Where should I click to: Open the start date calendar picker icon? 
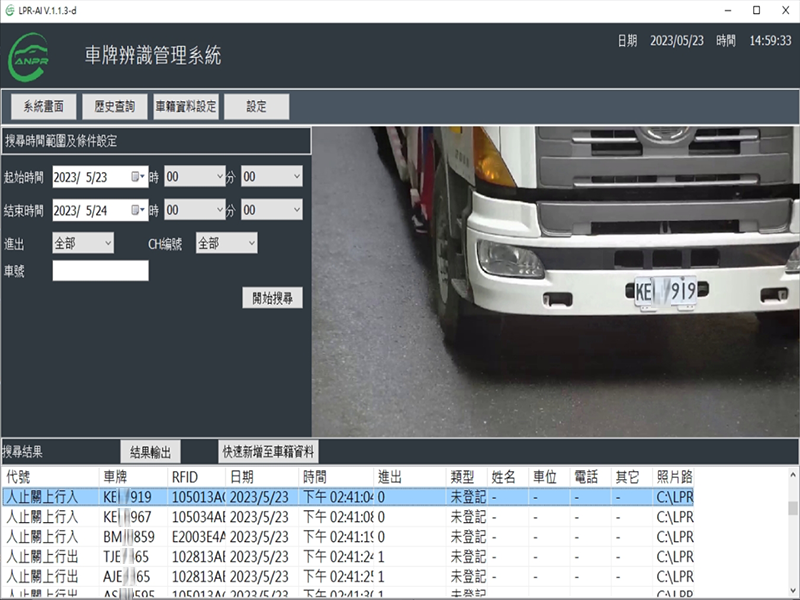137,177
